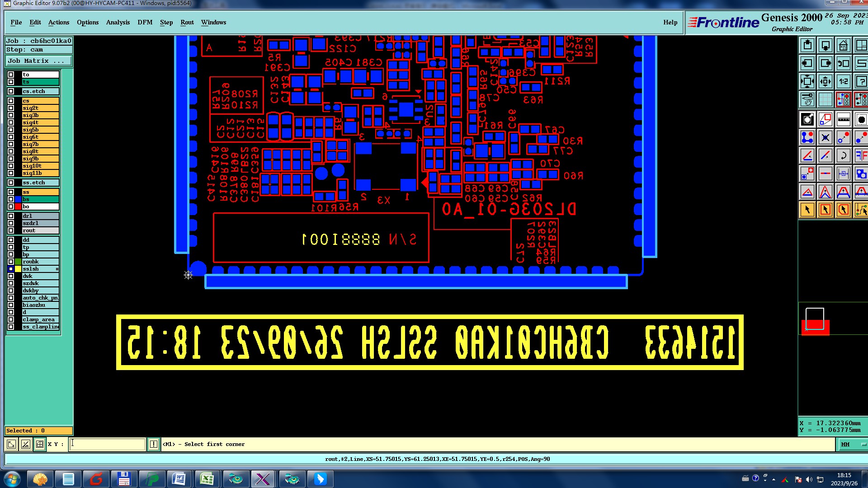Open the DFM menu

[x=145, y=22]
